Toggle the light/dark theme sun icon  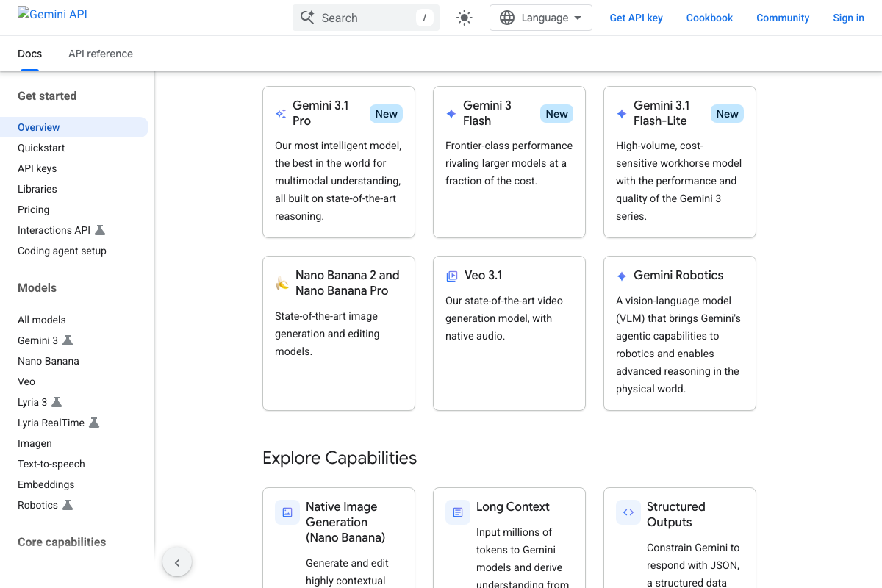click(464, 18)
